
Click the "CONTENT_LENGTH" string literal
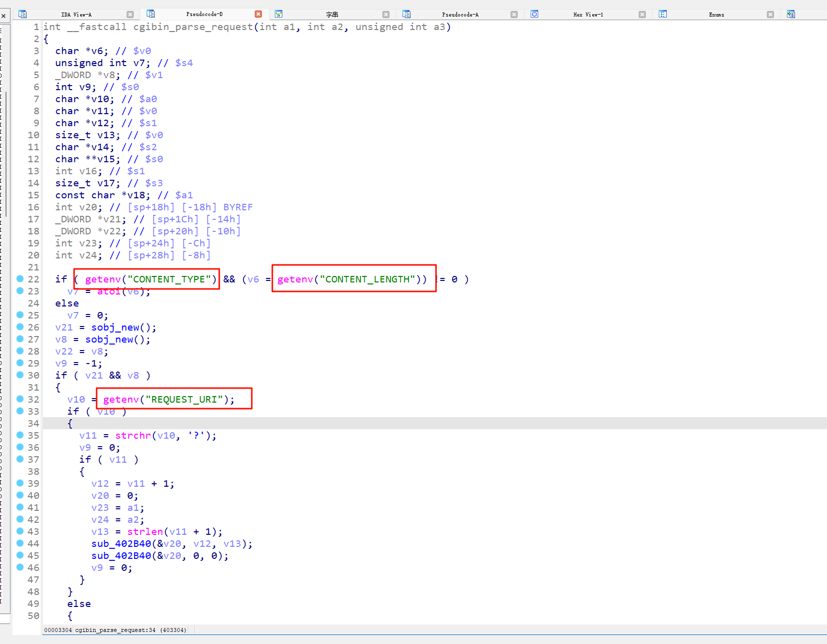coord(367,279)
